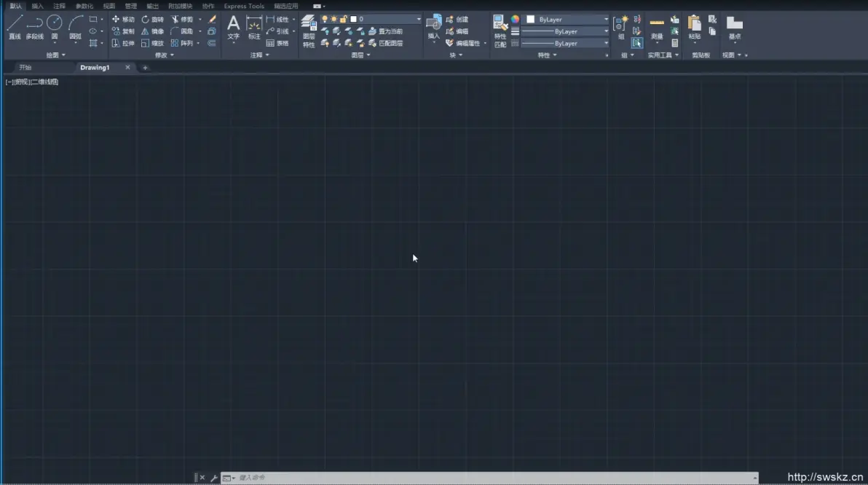
Task: Toggle layer 0 freeze sun icon
Action: pos(334,20)
